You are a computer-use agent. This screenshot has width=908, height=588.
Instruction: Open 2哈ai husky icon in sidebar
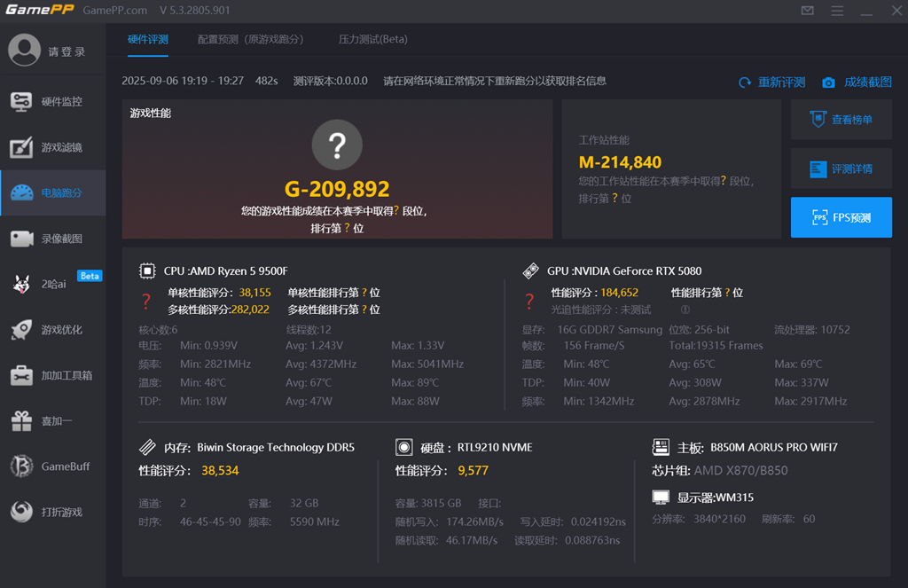(22, 284)
